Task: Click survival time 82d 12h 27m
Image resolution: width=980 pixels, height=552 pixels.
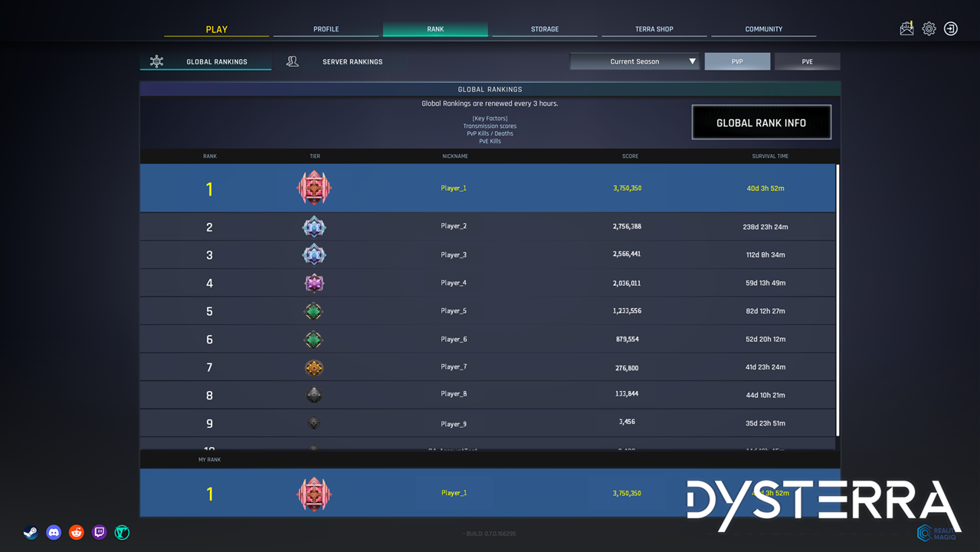Action: (x=765, y=311)
